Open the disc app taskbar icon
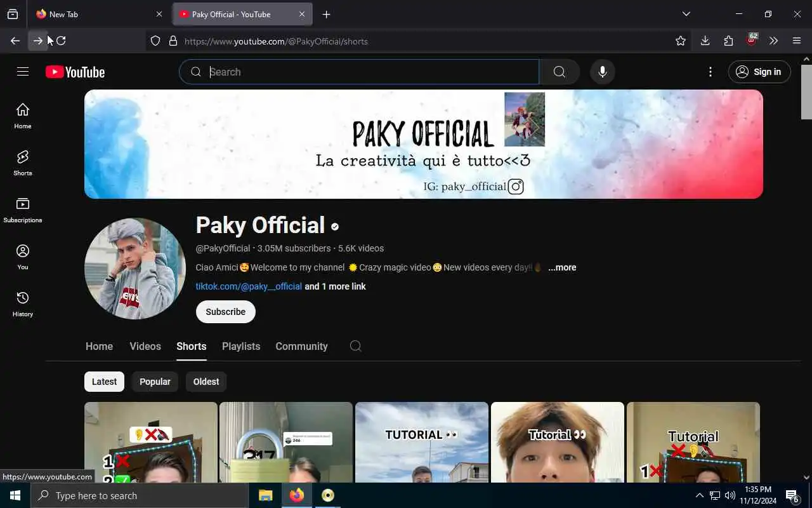Viewport: 812px width, 508px height. click(x=328, y=495)
